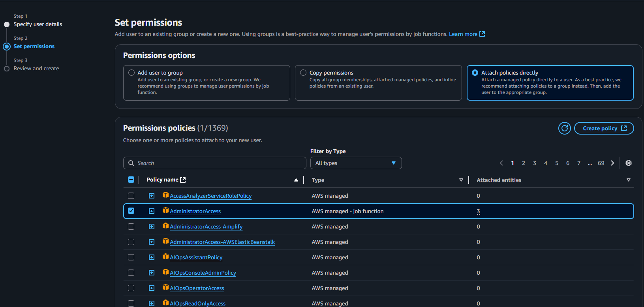Toggle the select-all policies header checkbox
Viewport: 644px width, 307px height.
(131, 180)
